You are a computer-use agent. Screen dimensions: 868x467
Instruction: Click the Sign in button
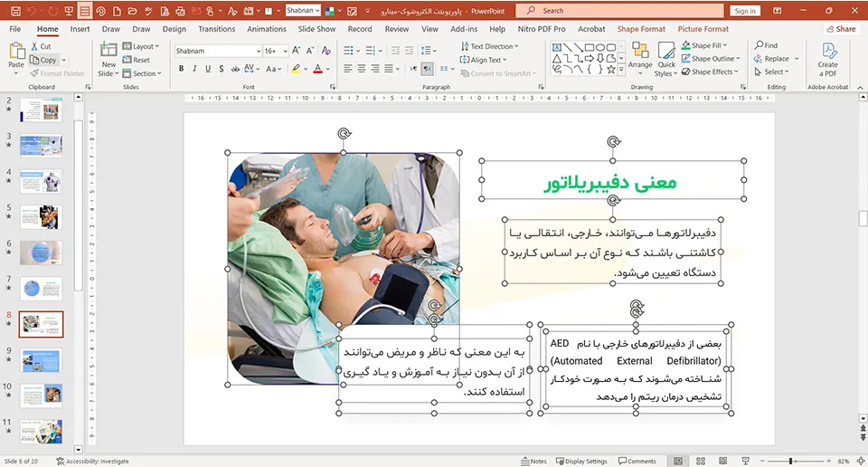click(x=745, y=11)
